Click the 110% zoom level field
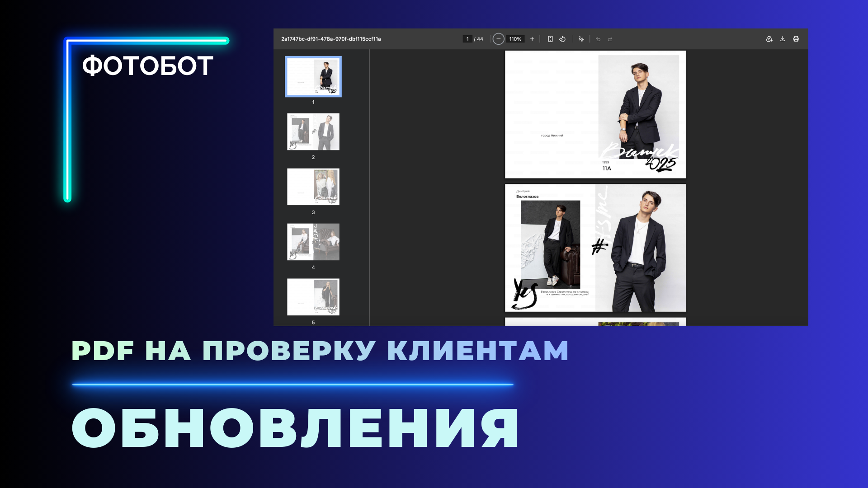This screenshot has height=488, width=868. coord(515,39)
